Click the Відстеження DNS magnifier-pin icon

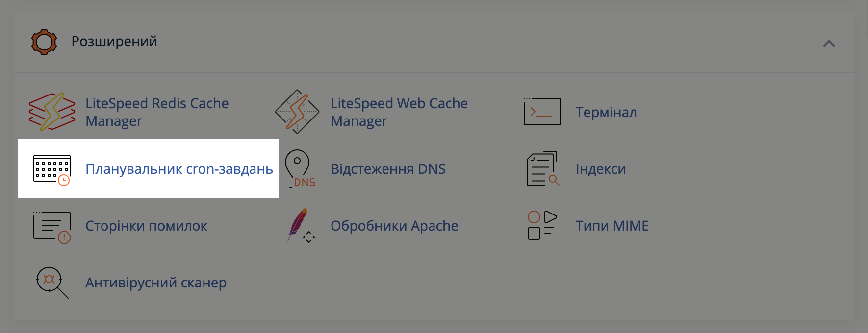pyautogui.click(x=298, y=168)
